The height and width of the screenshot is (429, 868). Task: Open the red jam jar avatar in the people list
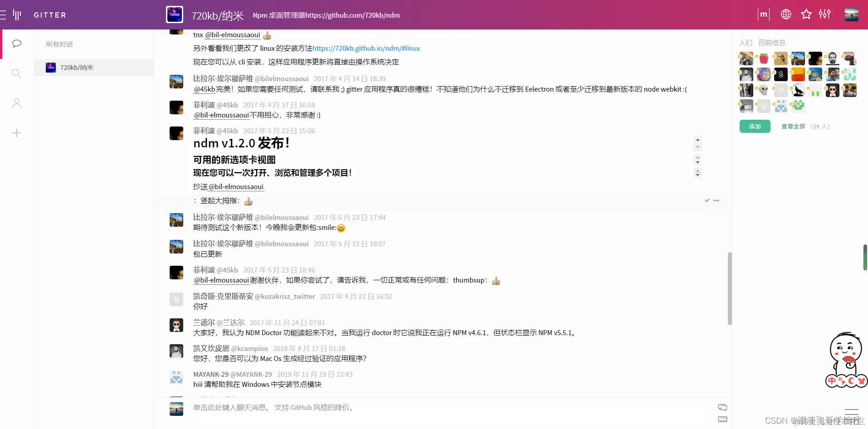pos(764,58)
